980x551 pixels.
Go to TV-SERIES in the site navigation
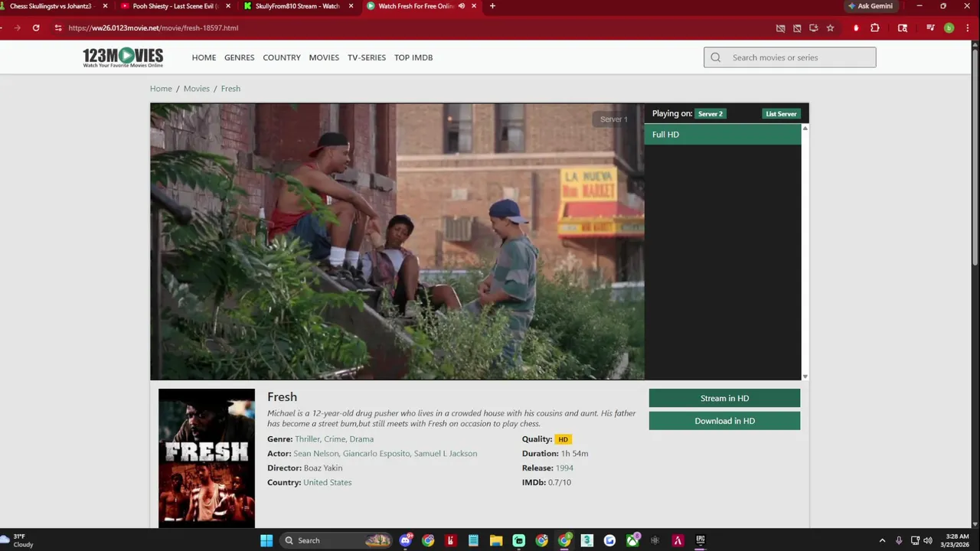point(367,57)
